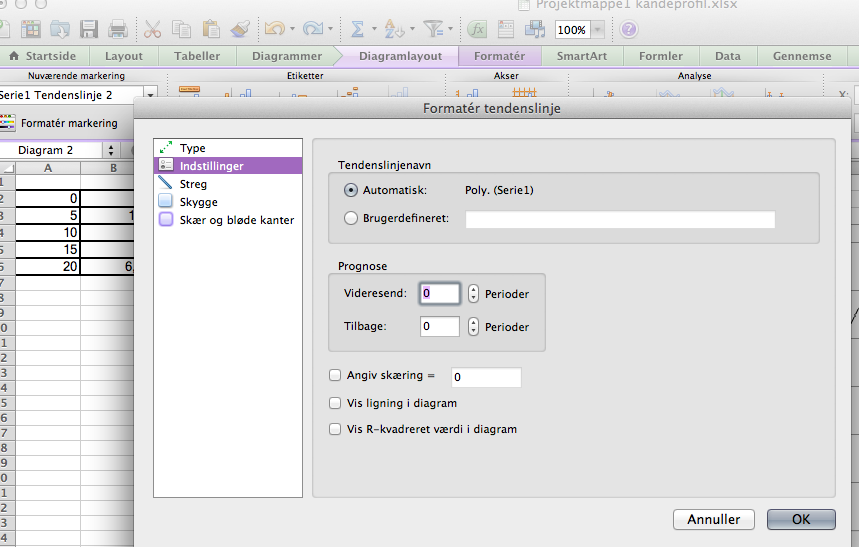This screenshot has width=859, height=547.
Task: Apply filter with funnel icon
Action: coord(434,29)
